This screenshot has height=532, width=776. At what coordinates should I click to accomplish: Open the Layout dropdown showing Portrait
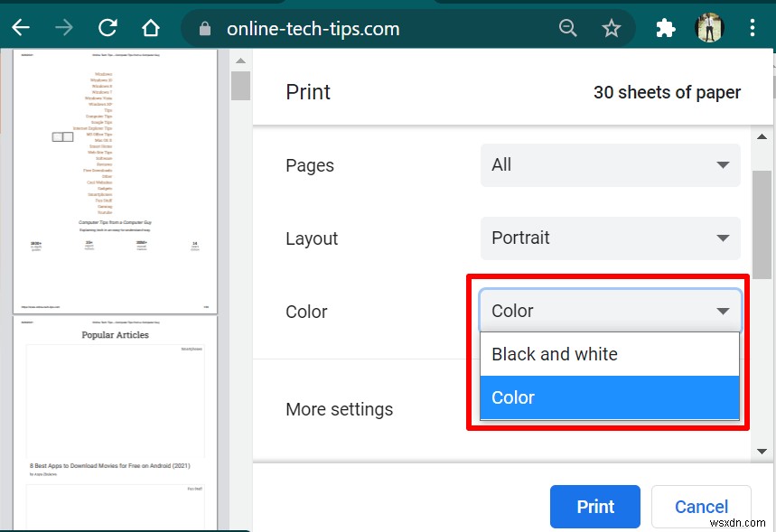click(x=610, y=238)
